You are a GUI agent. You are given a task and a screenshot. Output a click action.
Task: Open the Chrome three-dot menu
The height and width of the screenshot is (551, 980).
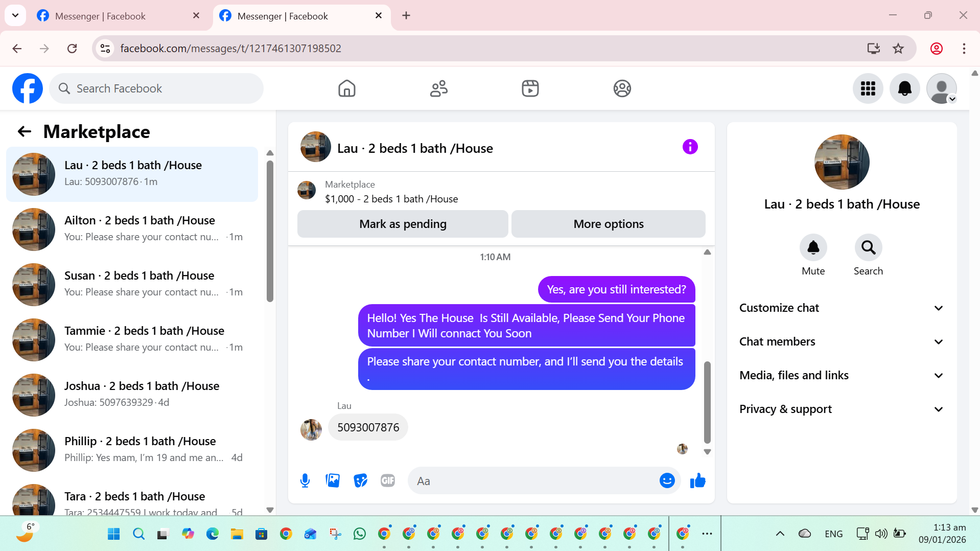[x=964, y=49]
